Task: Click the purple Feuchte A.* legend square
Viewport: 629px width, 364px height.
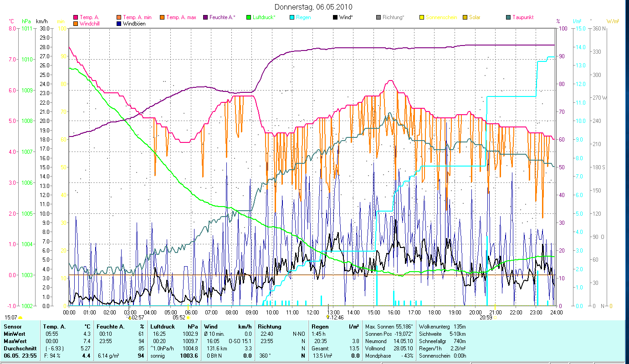Action: [206, 18]
